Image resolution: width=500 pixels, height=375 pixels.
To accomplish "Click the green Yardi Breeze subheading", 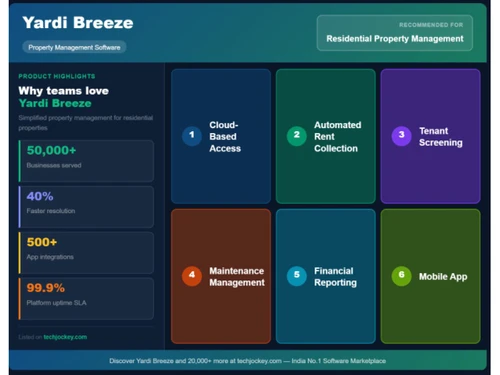I will (x=55, y=103).
